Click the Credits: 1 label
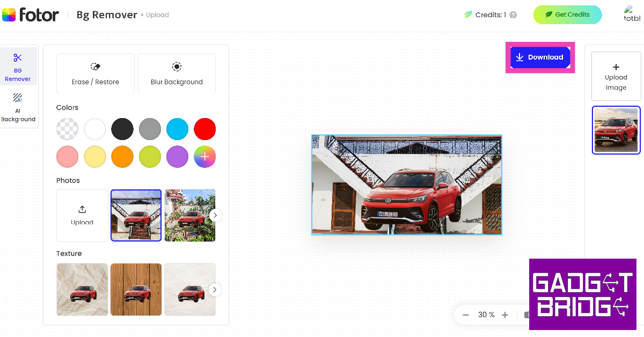The image size is (644, 337). (491, 15)
